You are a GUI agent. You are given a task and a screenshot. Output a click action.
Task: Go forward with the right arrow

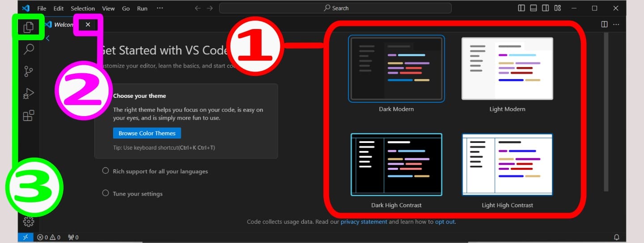pyautogui.click(x=210, y=8)
